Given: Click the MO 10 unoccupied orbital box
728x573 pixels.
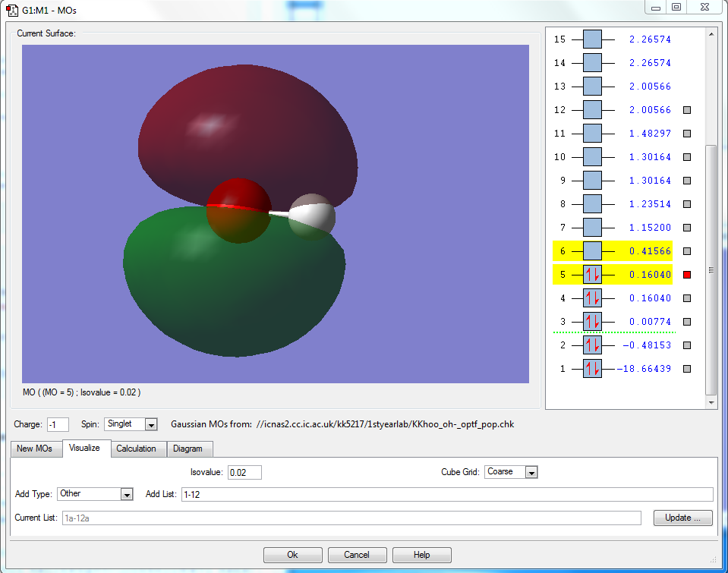Looking at the screenshot, I should click(592, 157).
